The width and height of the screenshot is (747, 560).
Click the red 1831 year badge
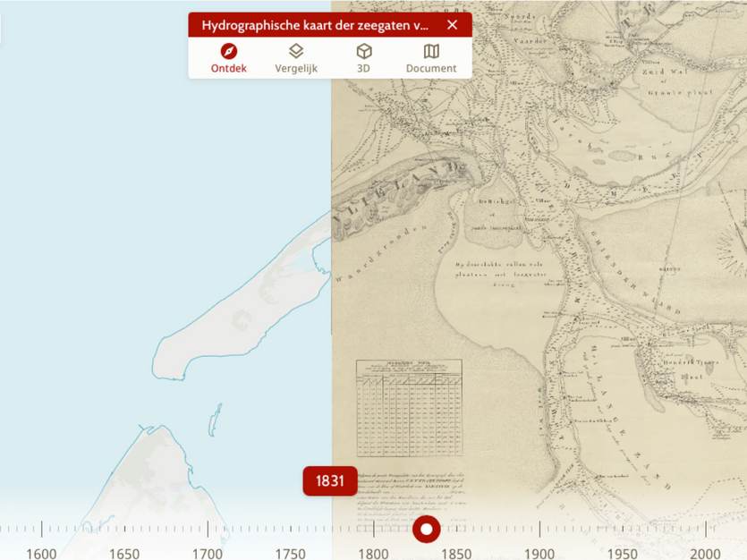[x=330, y=481]
